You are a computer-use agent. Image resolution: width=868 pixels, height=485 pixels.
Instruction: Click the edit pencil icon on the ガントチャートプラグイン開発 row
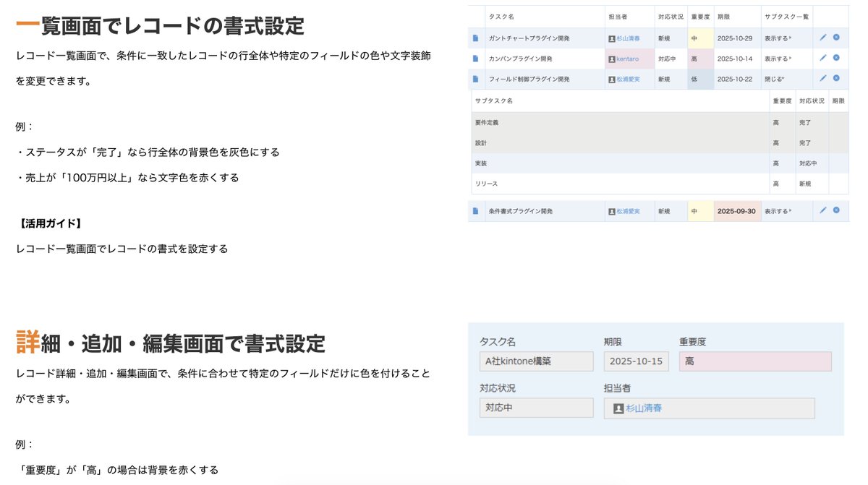click(822, 38)
